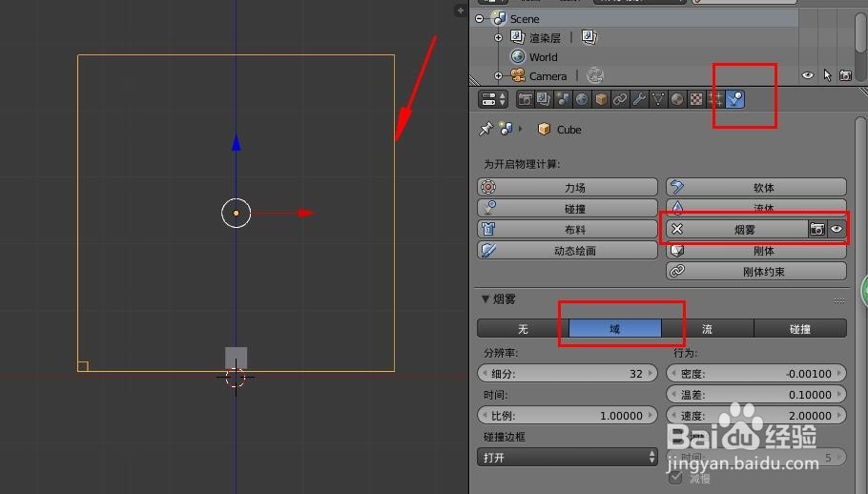
Task: Select 渲染层 row in outliner
Action: pyautogui.click(x=636, y=37)
